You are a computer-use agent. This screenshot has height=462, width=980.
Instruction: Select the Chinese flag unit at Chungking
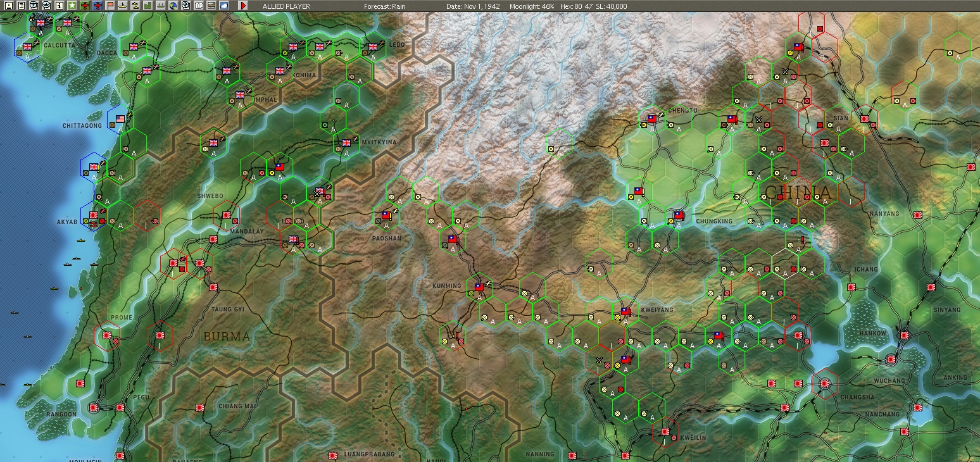pos(679,215)
